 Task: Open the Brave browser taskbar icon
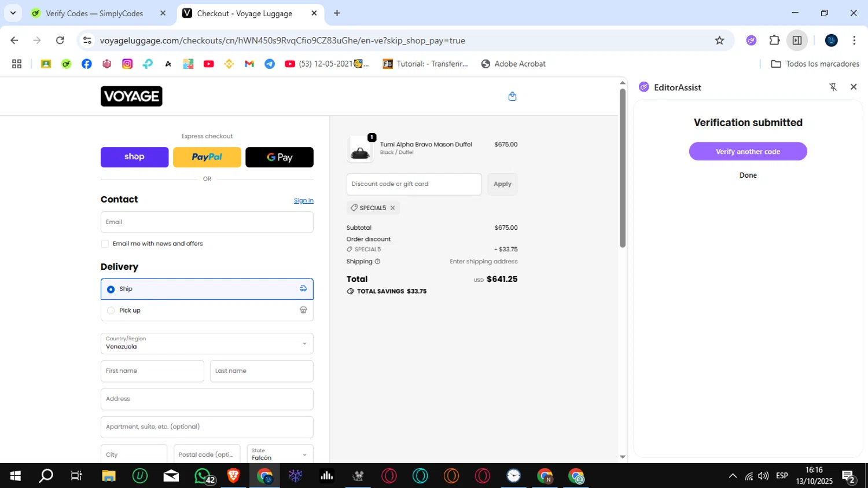click(x=233, y=476)
